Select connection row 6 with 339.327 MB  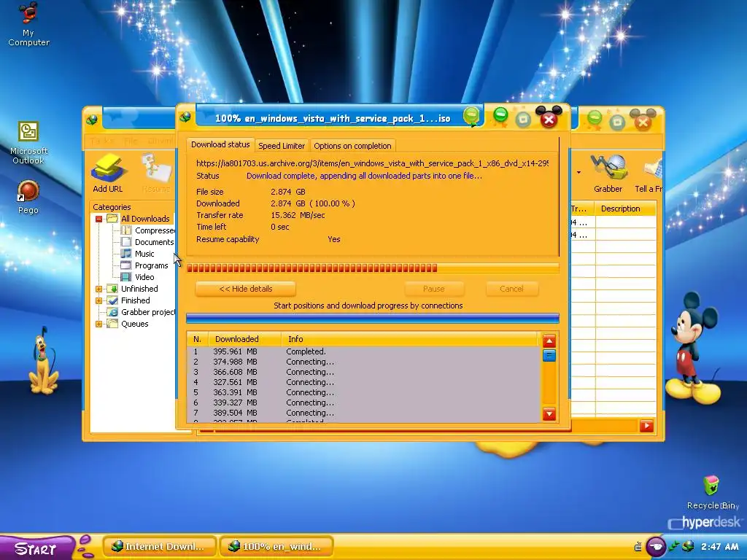[364, 402]
